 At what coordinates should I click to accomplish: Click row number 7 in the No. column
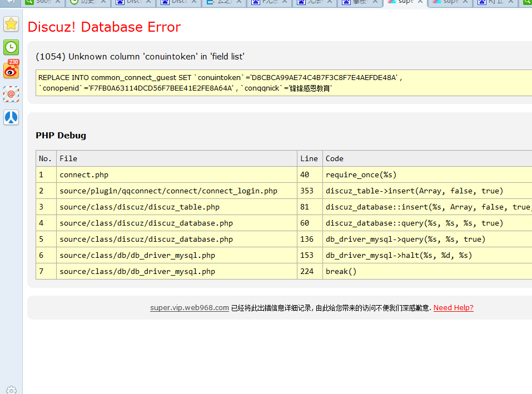(x=46, y=271)
